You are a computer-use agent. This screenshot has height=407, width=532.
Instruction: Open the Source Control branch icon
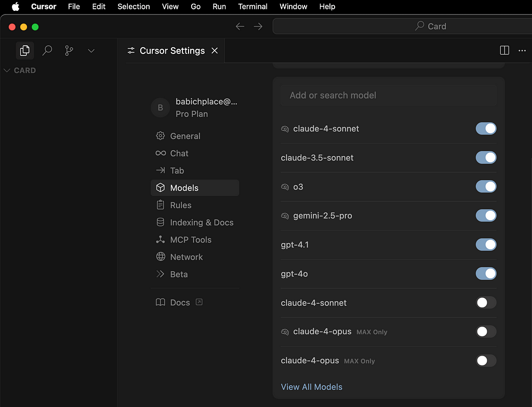(x=69, y=50)
